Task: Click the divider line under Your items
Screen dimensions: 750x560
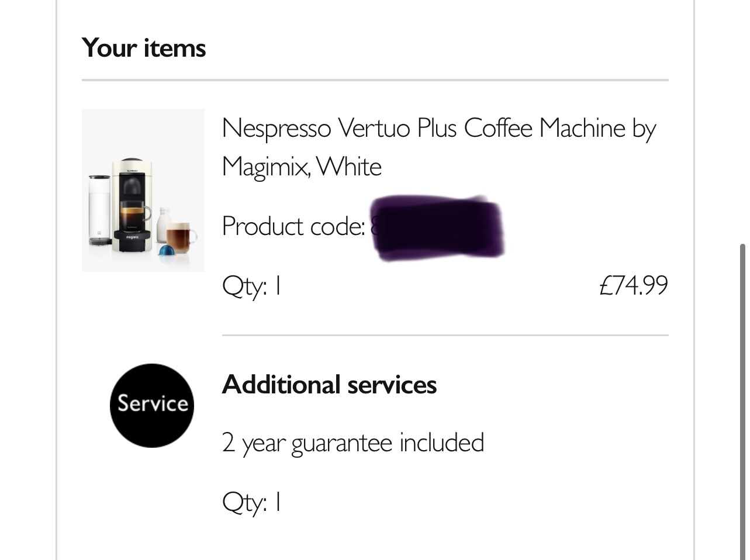Action: tap(375, 79)
